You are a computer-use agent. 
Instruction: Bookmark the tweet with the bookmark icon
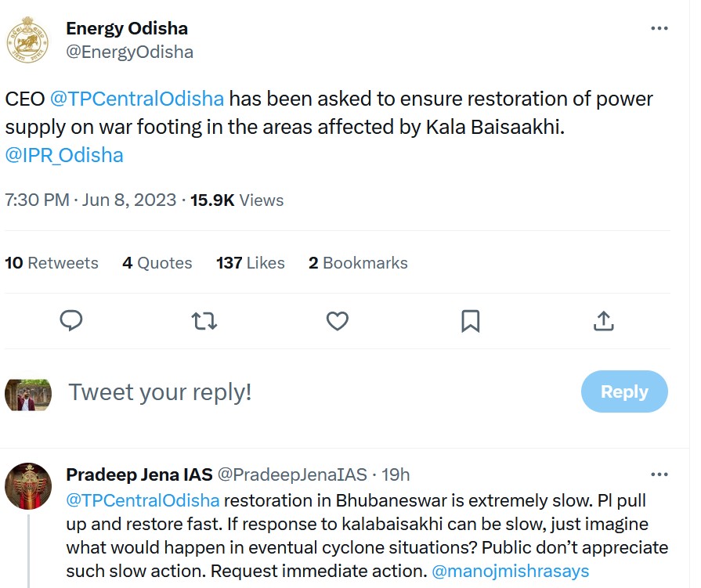coord(471,321)
